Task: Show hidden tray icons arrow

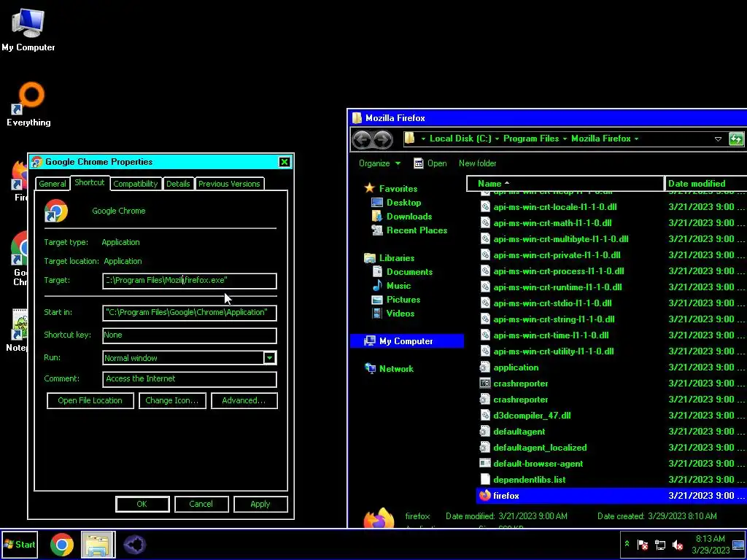Action: pyautogui.click(x=627, y=544)
